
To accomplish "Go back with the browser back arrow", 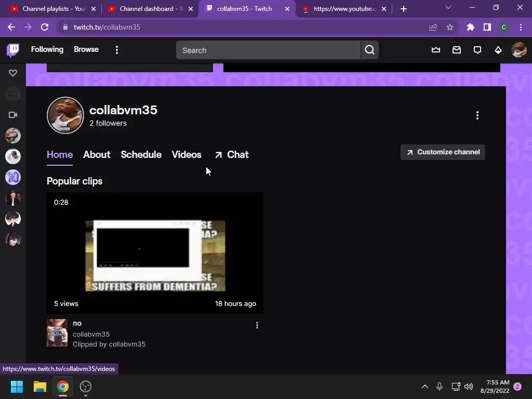I will (x=11, y=27).
